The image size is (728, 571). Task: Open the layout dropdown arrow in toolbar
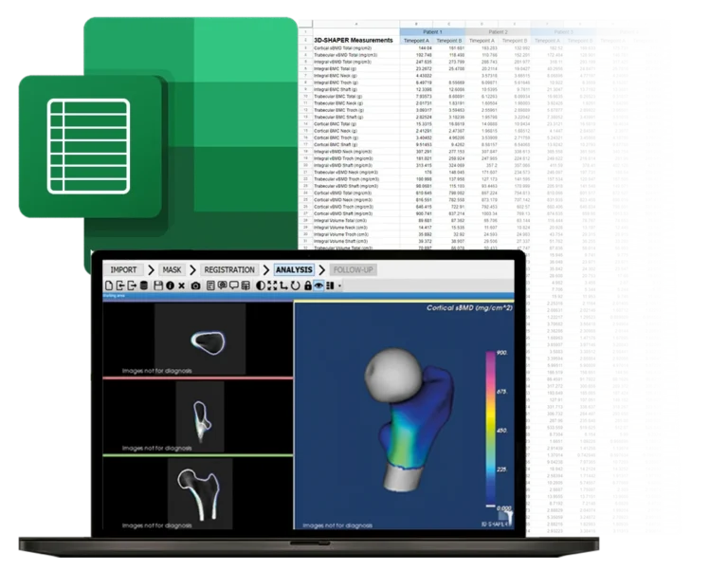coord(339,285)
